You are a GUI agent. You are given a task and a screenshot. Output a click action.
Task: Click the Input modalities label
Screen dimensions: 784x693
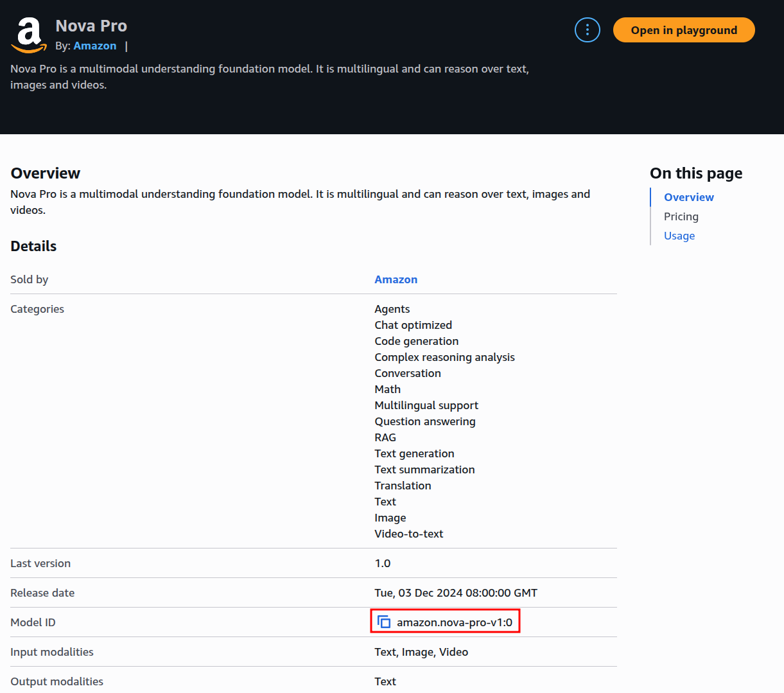(x=52, y=652)
